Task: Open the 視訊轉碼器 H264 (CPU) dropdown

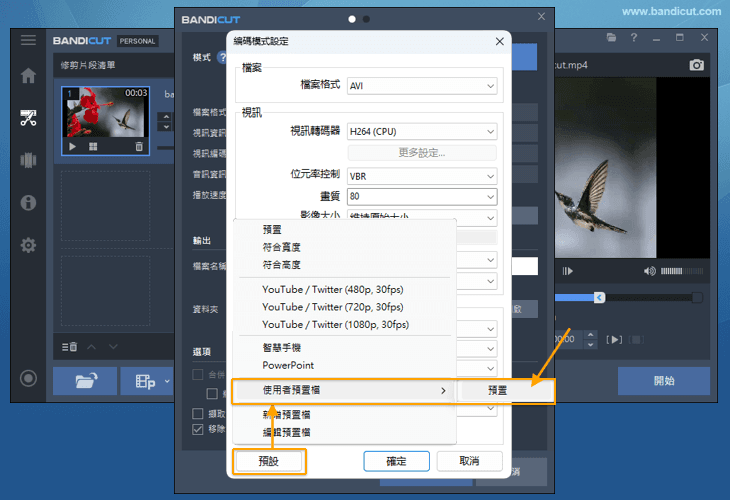Action: [422, 132]
